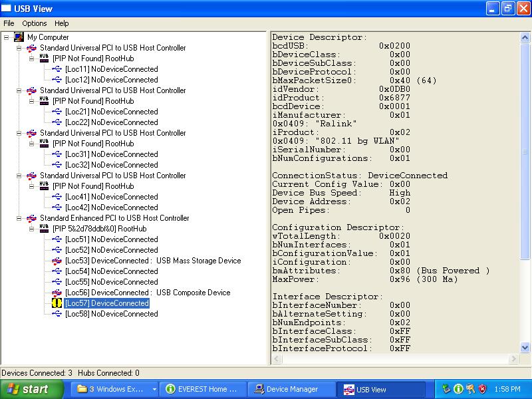Click the Loc53 Mass Storage device icon
The height and width of the screenshot is (399, 532).
(x=57, y=261)
